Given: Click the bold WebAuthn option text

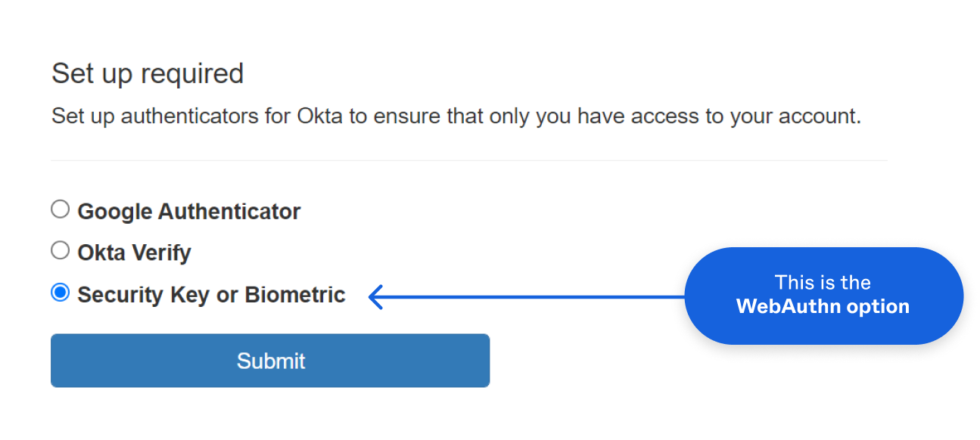Looking at the screenshot, I should 823,307.
